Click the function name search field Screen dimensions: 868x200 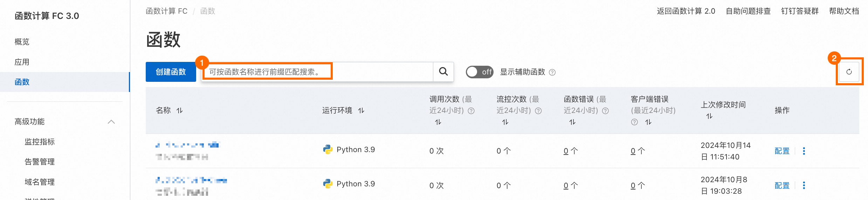point(317,72)
